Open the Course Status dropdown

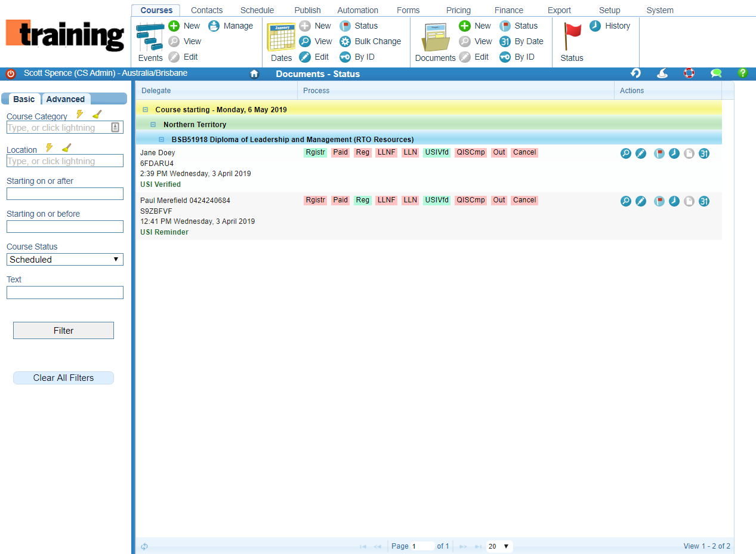point(65,260)
